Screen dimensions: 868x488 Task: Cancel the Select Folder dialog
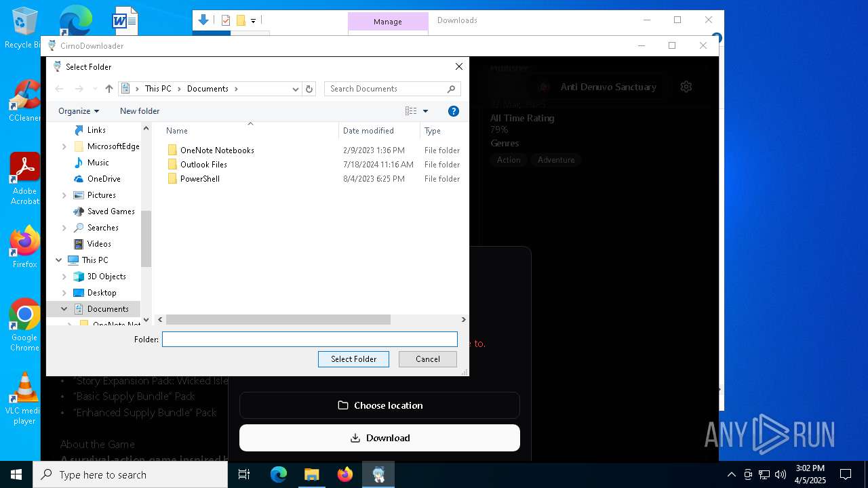pos(428,359)
